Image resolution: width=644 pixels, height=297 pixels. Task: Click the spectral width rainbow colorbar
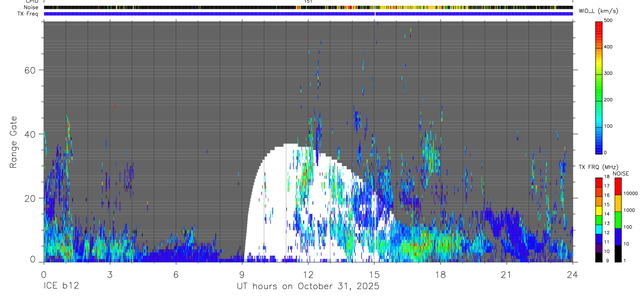pos(599,87)
